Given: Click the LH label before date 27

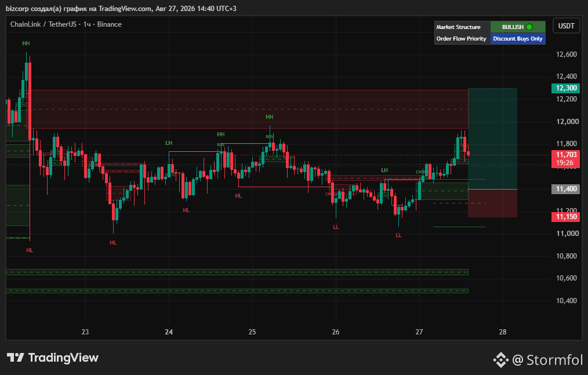Looking at the screenshot, I should (x=384, y=170).
